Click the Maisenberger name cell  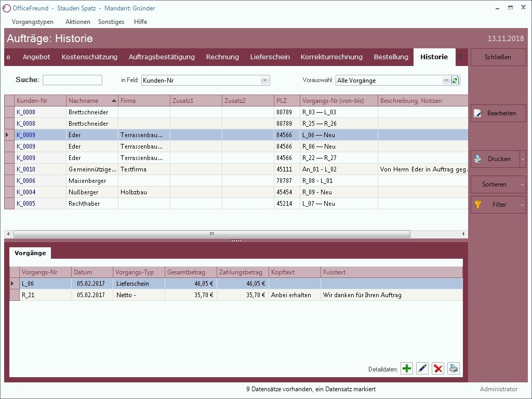click(x=92, y=181)
